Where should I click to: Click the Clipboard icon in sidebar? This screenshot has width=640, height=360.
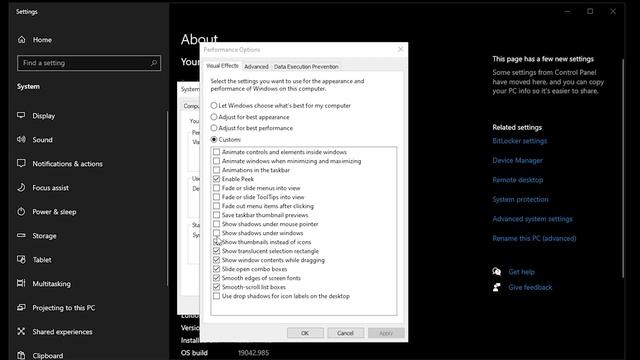tap(21, 355)
